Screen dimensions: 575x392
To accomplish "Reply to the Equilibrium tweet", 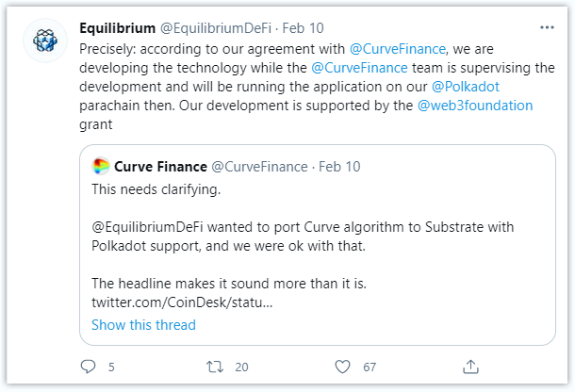I will pyautogui.click(x=89, y=365).
